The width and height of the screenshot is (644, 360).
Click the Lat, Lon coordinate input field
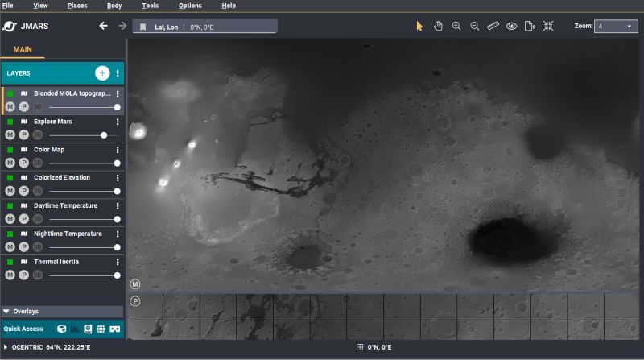point(205,27)
